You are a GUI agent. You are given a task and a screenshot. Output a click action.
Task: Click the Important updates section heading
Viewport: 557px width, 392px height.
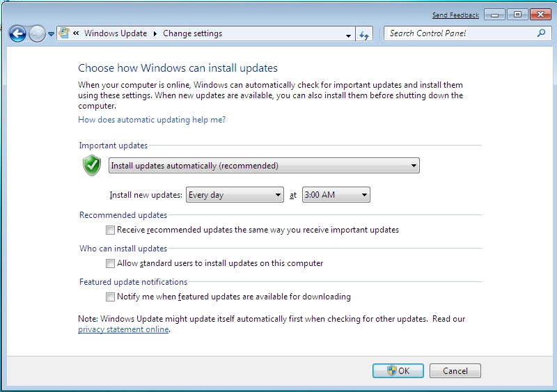click(113, 146)
